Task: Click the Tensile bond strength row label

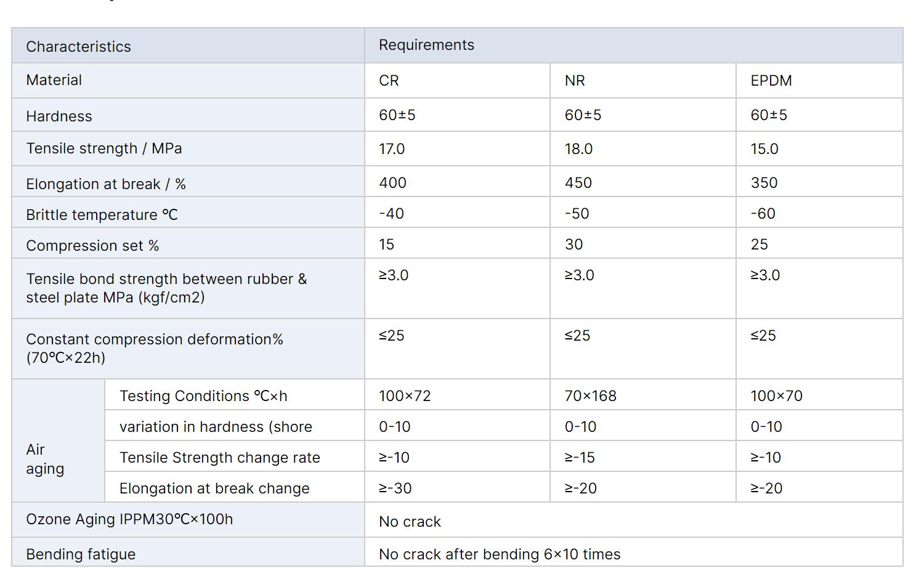Action: click(x=166, y=288)
